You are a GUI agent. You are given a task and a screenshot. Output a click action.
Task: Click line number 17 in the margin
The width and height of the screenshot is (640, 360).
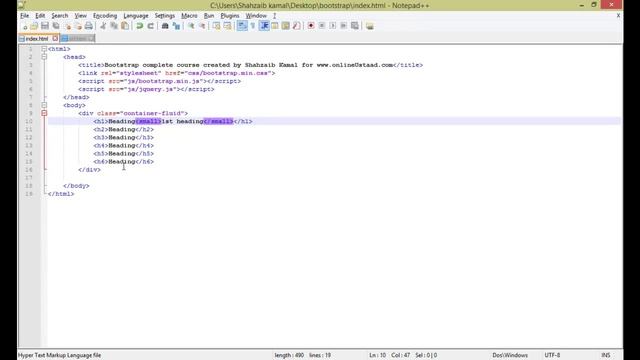tap(29, 178)
